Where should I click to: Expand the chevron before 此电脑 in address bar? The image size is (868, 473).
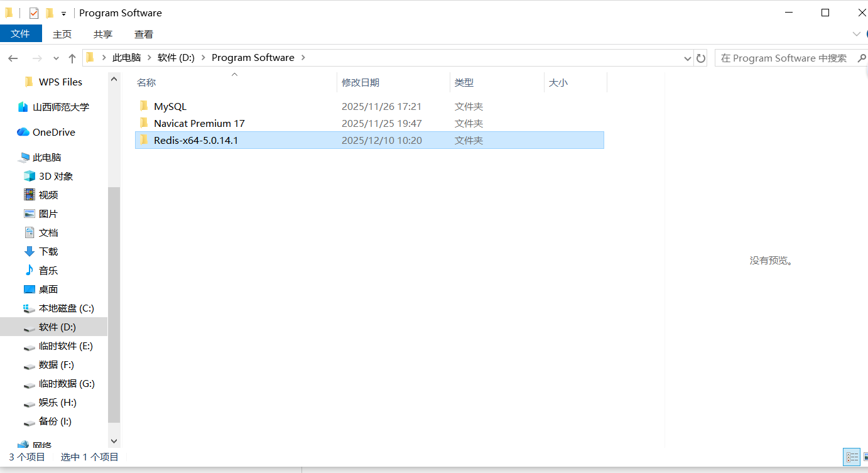coord(104,57)
